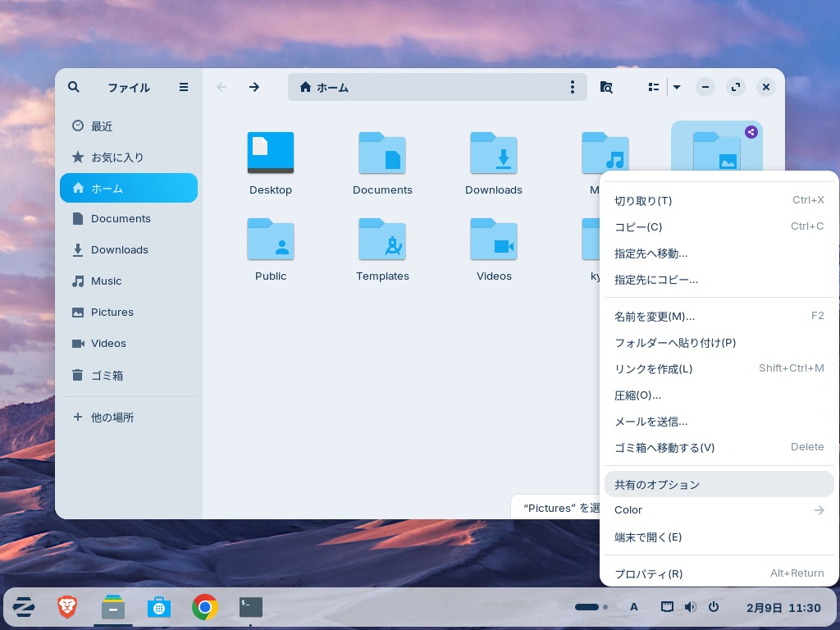The image size is (840, 630).
Task: Open the volume control in the system tray
Action: 691,607
